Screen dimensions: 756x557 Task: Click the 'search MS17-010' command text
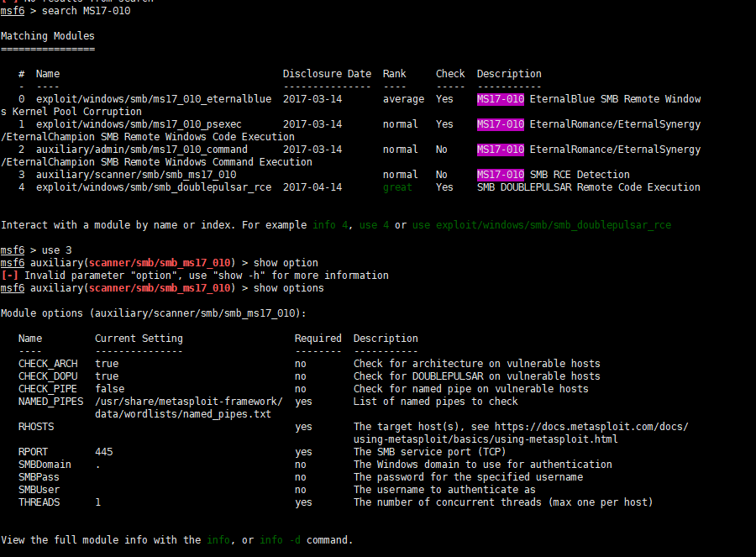pos(86,11)
